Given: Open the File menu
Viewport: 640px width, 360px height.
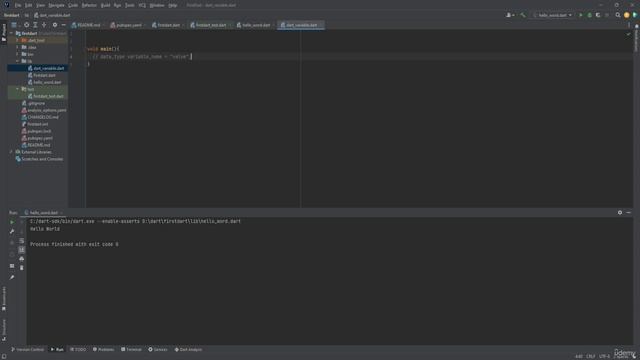Looking at the screenshot, I should pos(18,5).
